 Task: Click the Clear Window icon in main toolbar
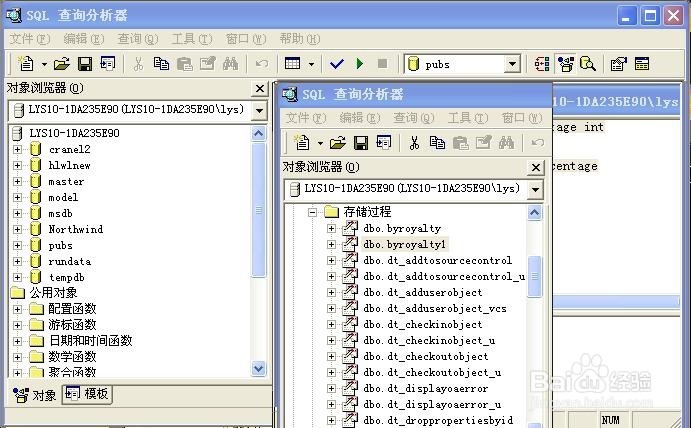(x=208, y=64)
